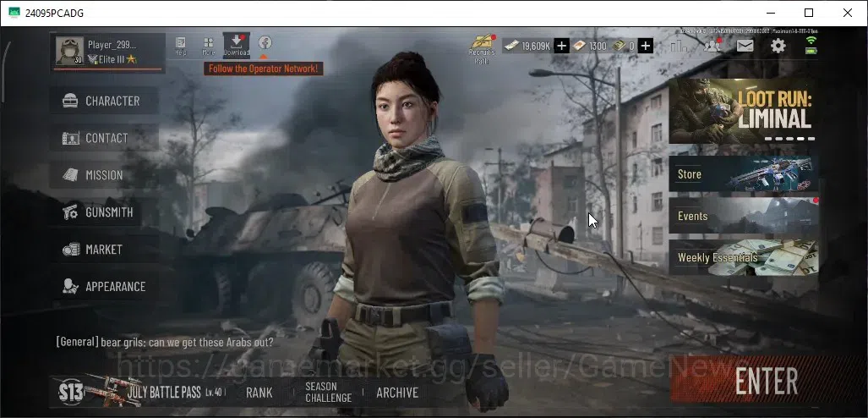
Task: Open the leaderboard bar chart icon
Action: [x=679, y=46]
